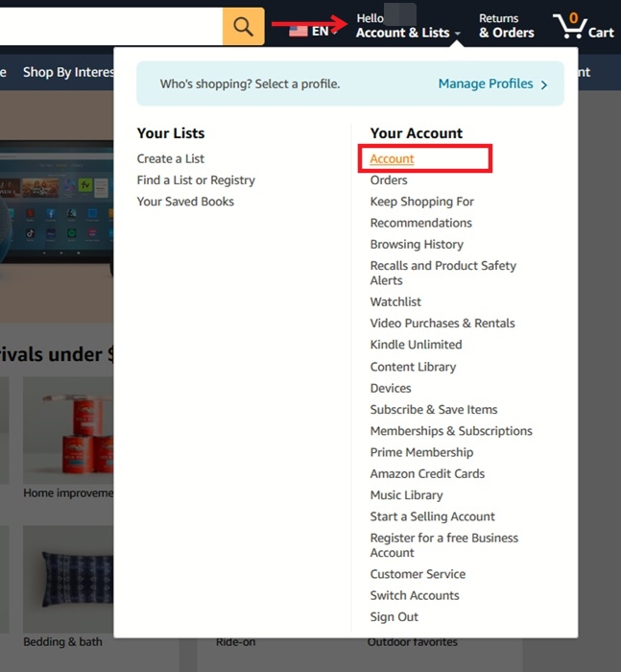Open Browsing History

click(417, 244)
